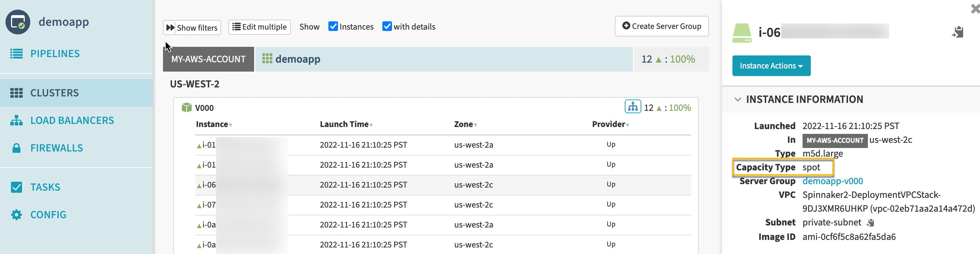Image resolution: width=980 pixels, height=254 pixels.
Task: Click the load balancer icon on V000 group
Action: [632, 107]
